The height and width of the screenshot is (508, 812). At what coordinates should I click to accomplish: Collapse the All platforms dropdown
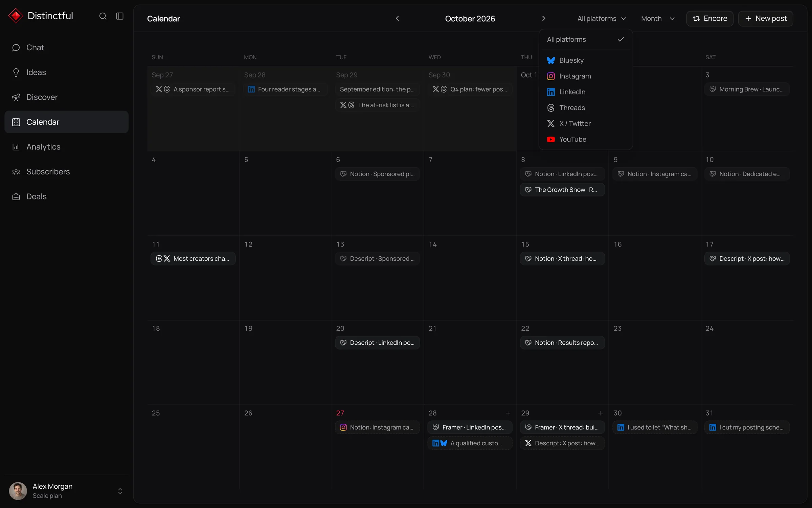coord(602,19)
